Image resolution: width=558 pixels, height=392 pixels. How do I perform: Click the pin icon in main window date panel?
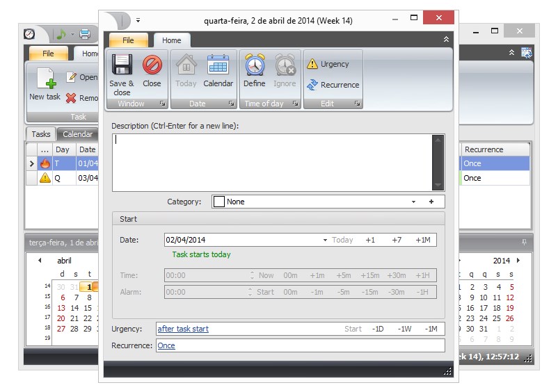[524, 243]
